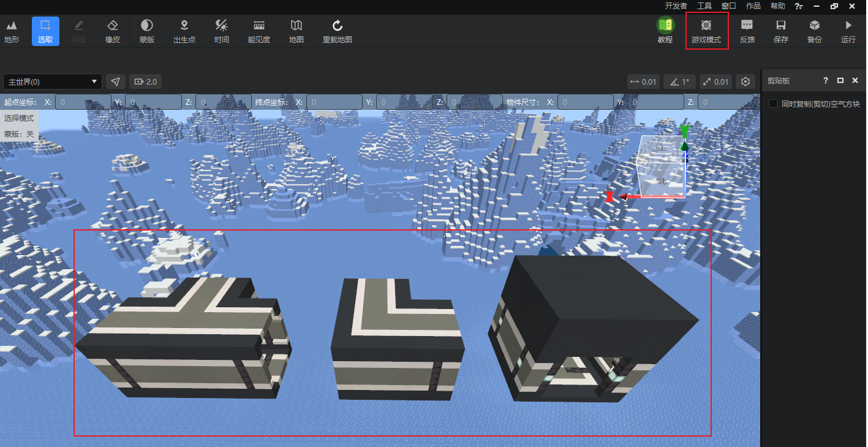Viewport: 868px width, 447px height.
Task: Click 重载地图 reload map
Action: [338, 31]
